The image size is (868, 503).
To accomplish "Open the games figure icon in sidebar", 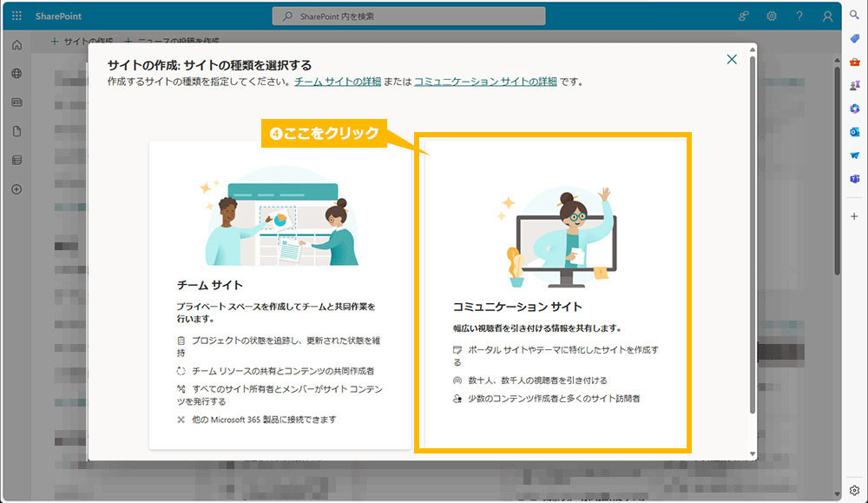I will tap(855, 85).
